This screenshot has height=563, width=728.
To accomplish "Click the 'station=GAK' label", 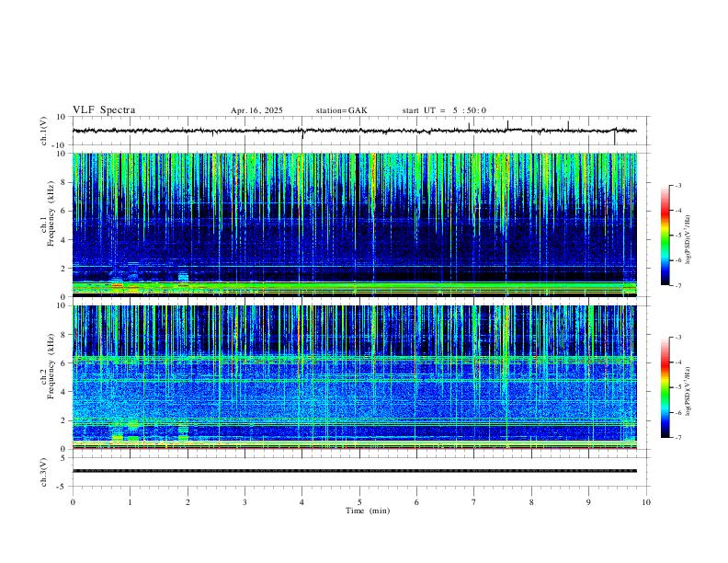I will 341,110.
